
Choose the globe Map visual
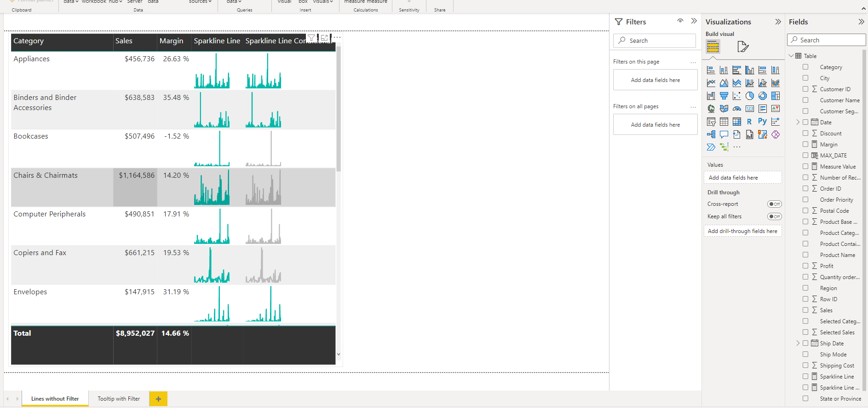pos(711,109)
